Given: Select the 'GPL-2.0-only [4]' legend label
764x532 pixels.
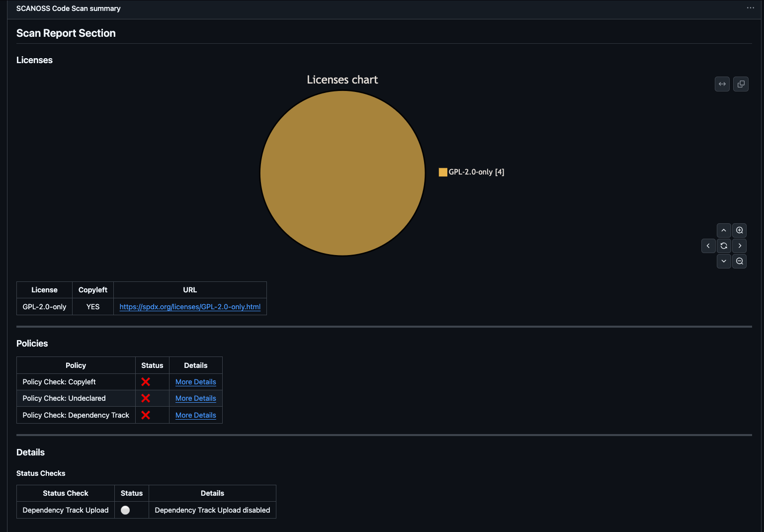Looking at the screenshot, I should coord(476,172).
